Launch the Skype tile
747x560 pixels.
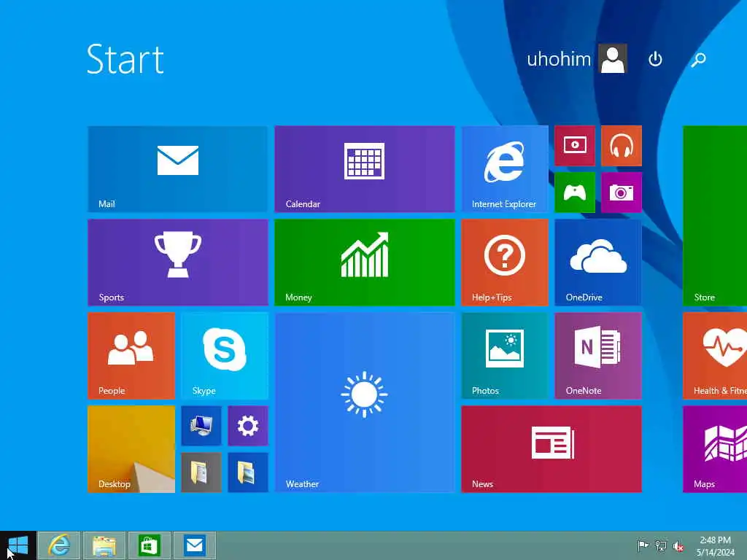point(225,356)
